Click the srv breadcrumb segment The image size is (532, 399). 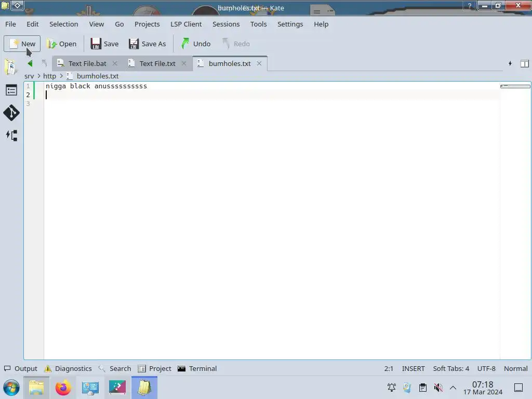(x=29, y=76)
